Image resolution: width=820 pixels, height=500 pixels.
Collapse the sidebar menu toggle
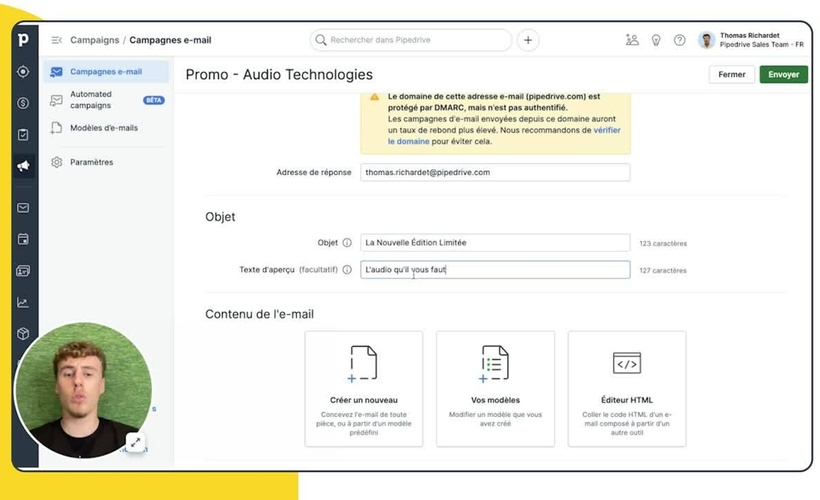56,40
